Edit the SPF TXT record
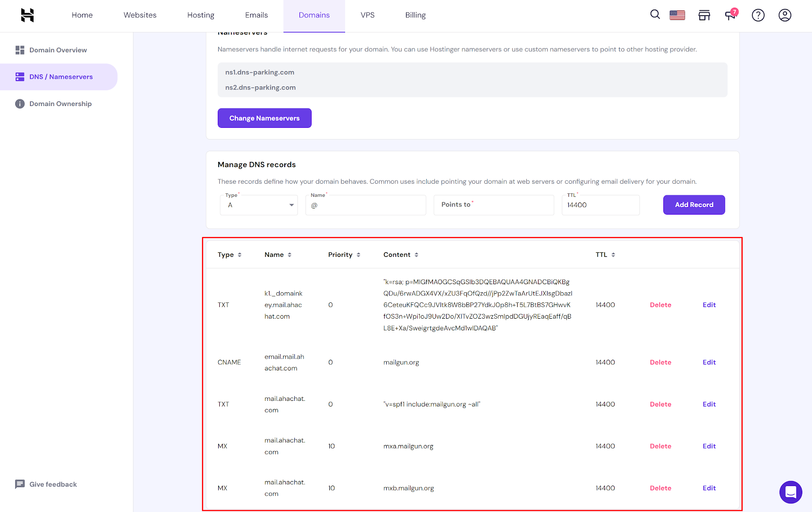This screenshot has width=812, height=512. [709, 404]
